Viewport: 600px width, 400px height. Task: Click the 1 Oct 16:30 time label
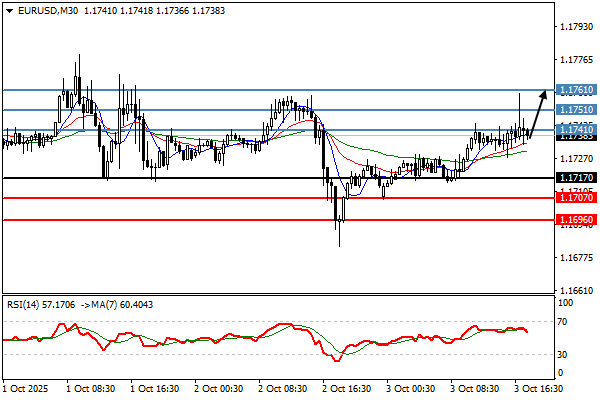point(153,387)
